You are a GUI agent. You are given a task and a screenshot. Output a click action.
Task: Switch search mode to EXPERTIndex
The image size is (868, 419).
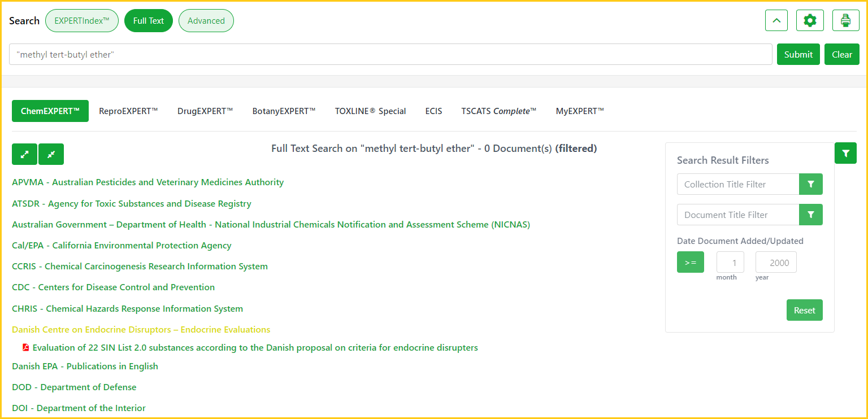[81, 21]
